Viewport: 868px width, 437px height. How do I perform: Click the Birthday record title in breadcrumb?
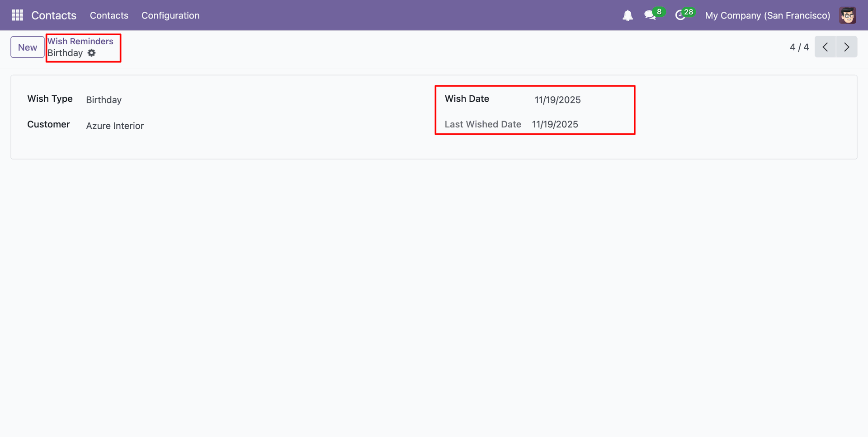(x=65, y=53)
